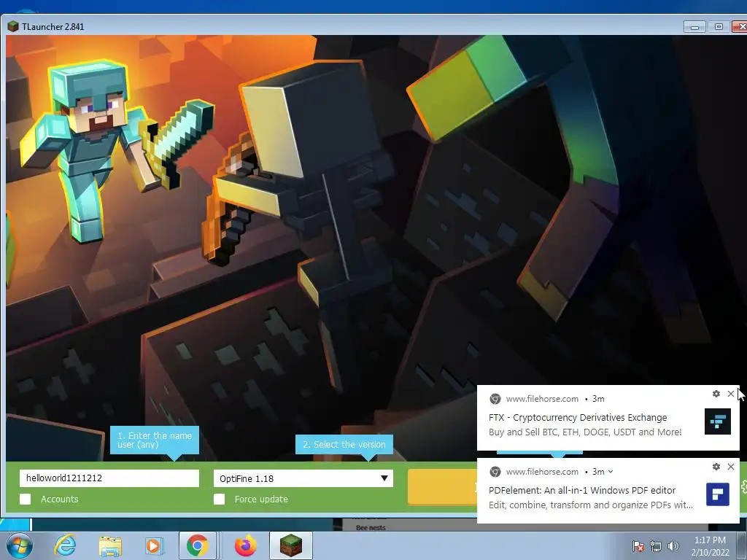Click the username field with helloworld1211212
Image resolution: width=747 pixels, height=560 pixels.
pyautogui.click(x=109, y=478)
